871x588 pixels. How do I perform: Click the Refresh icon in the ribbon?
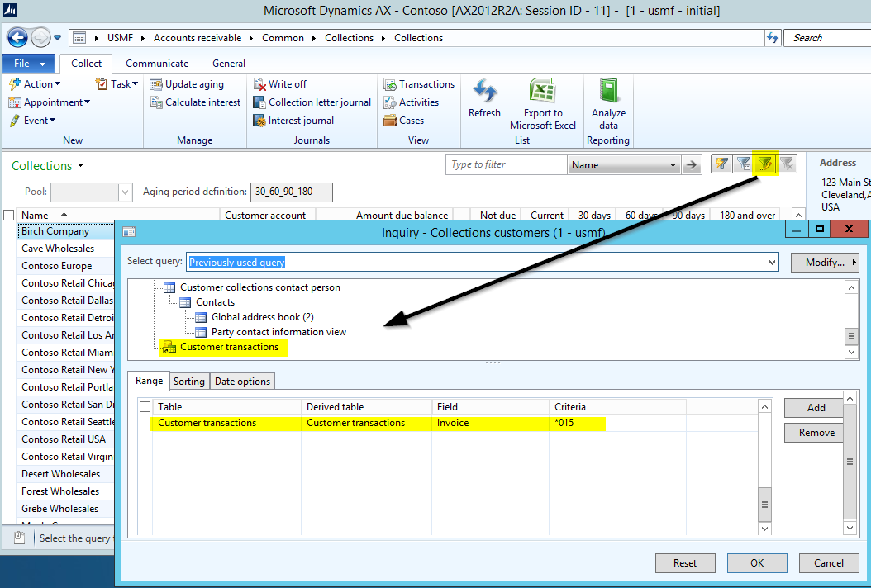point(484,92)
